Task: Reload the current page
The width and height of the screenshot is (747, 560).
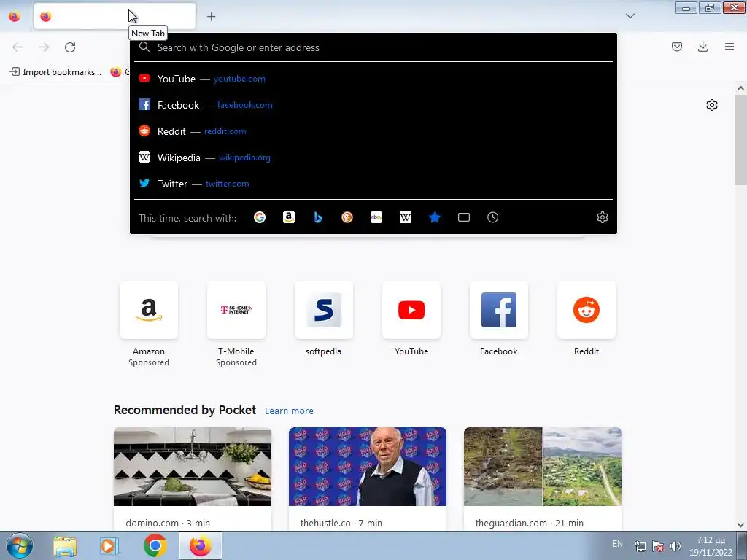Action: point(70,47)
